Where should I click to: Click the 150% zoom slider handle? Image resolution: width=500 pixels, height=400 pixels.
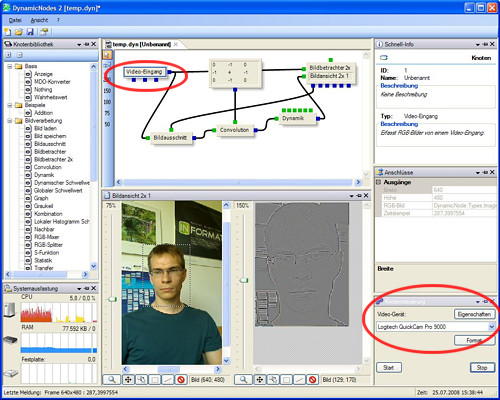[244, 280]
